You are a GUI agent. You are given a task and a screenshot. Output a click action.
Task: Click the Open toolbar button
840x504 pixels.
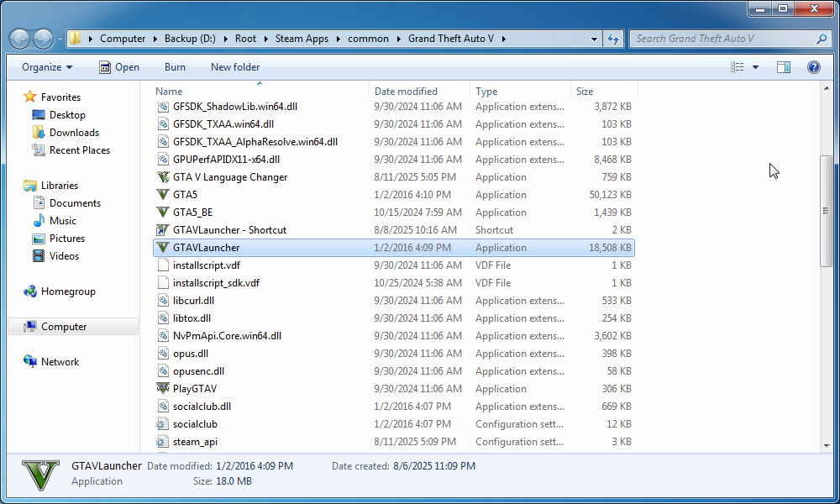(x=119, y=67)
